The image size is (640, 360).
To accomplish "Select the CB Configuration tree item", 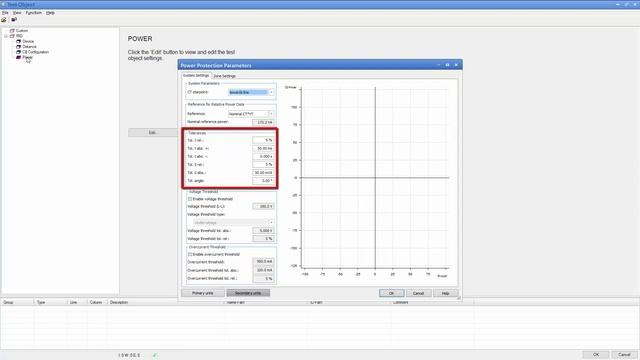I will [x=36, y=52].
